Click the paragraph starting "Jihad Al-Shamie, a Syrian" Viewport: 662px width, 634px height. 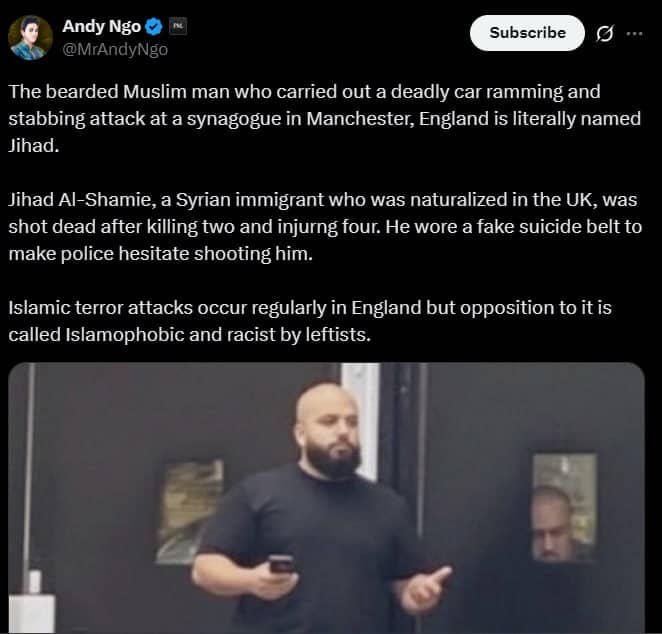(325, 227)
